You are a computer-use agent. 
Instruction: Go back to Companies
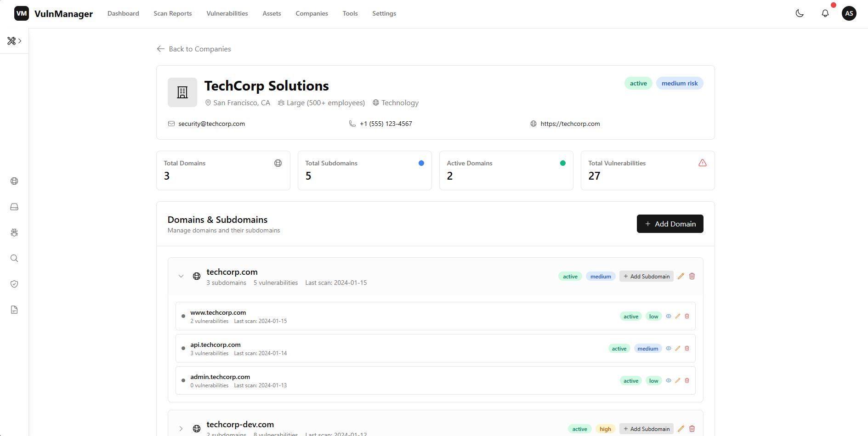194,49
